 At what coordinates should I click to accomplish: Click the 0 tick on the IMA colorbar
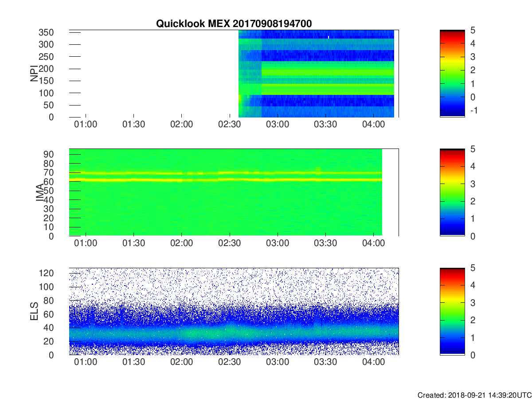click(473, 236)
